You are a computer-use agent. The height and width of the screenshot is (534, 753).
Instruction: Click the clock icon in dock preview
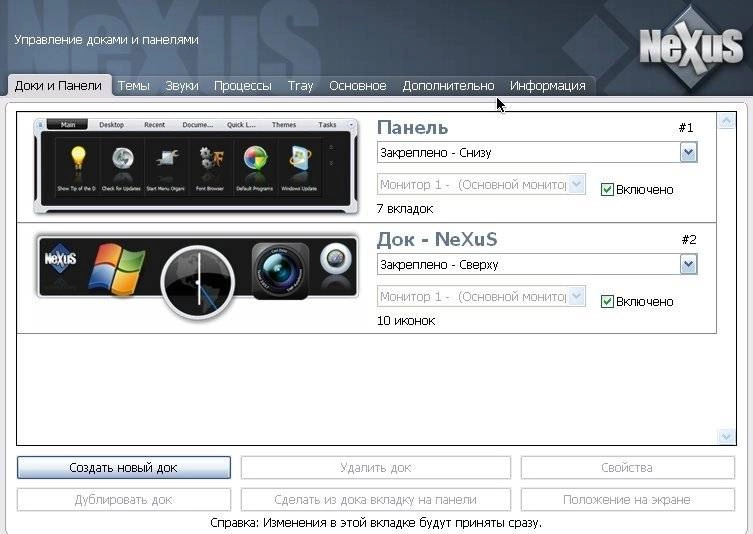(x=198, y=282)
